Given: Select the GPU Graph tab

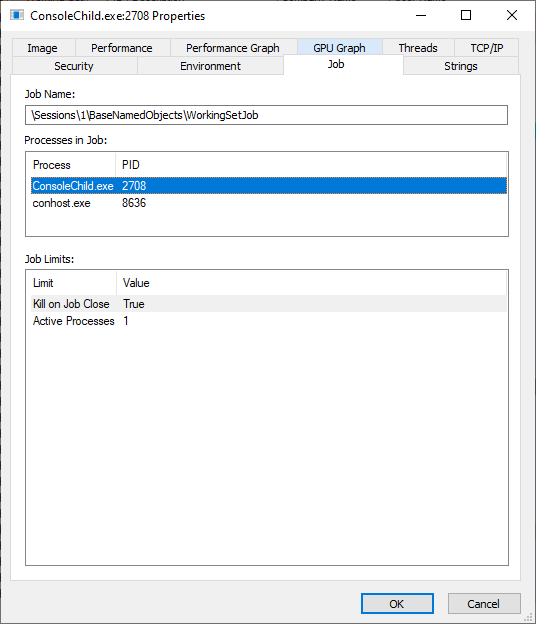Looking at the screenshot, I should click(340, 48).
